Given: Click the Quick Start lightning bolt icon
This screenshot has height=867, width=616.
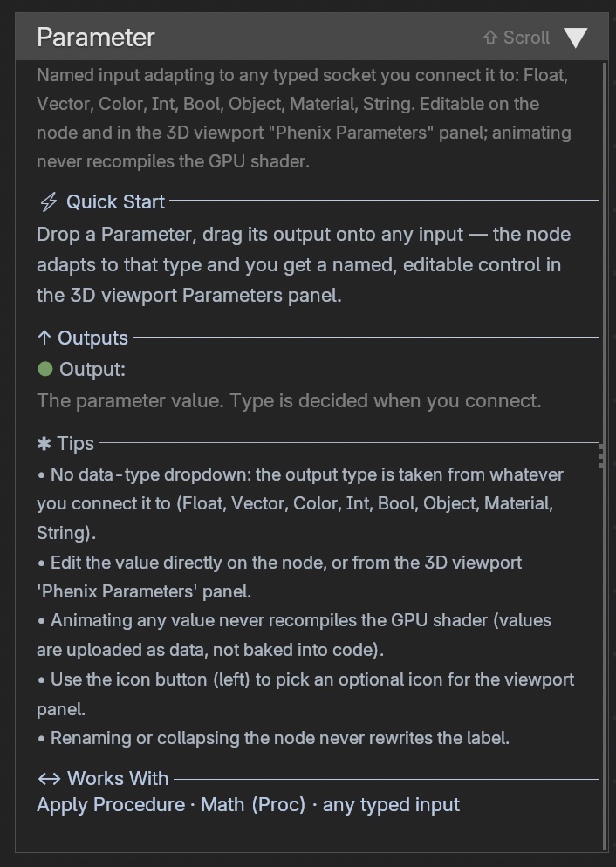Looking at the screenshot, I should coord(49,201).
